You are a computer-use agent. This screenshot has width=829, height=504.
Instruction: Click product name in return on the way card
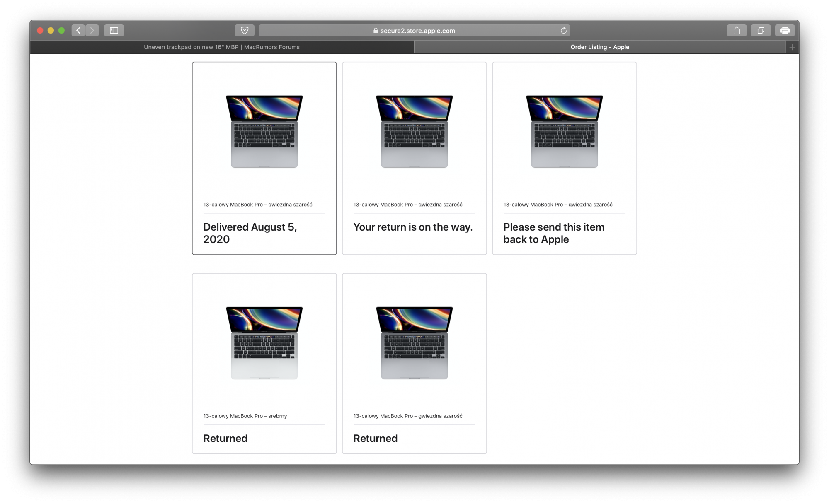click(408, 205)
